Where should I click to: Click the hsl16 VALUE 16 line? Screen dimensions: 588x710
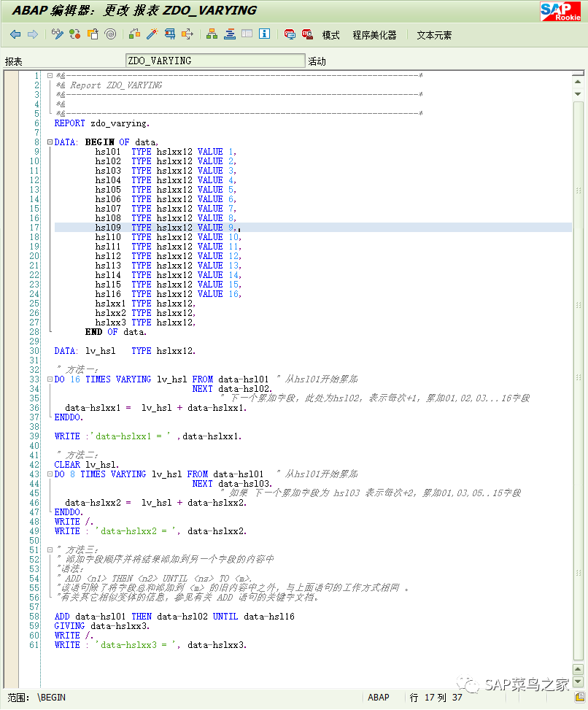[168, 294]
